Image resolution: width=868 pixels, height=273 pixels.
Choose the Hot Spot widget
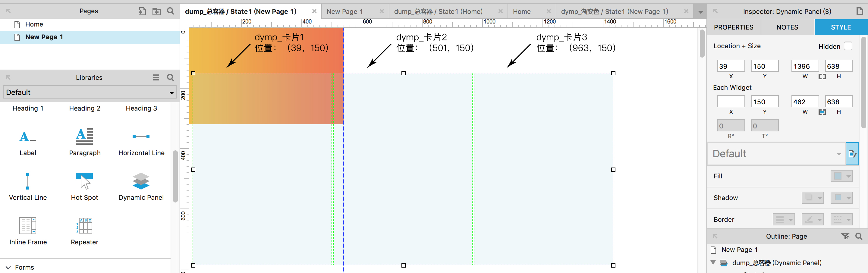point(84,187)
